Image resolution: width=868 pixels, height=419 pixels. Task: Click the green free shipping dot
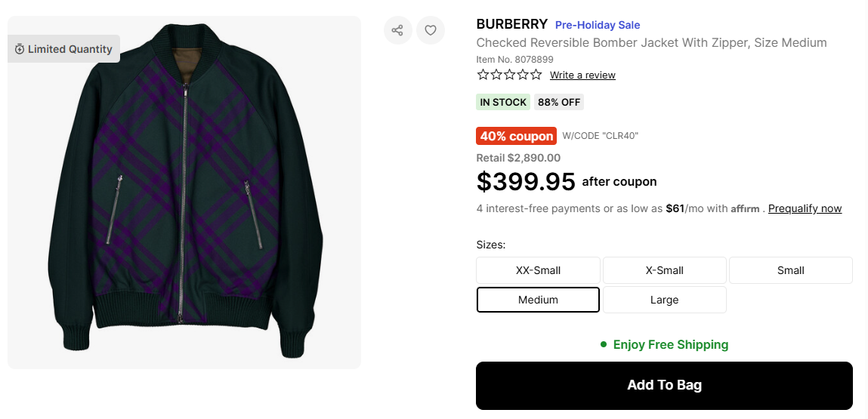tap(604, 344)
